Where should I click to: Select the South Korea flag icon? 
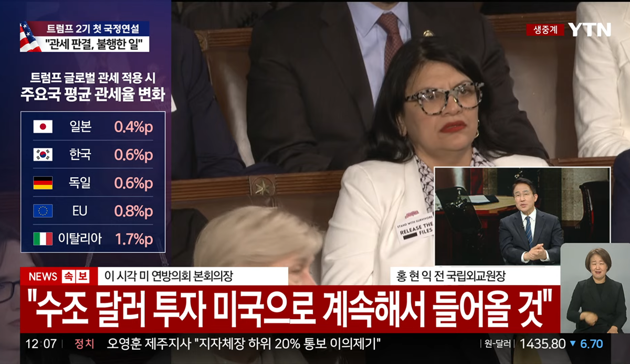pos(43,155)
